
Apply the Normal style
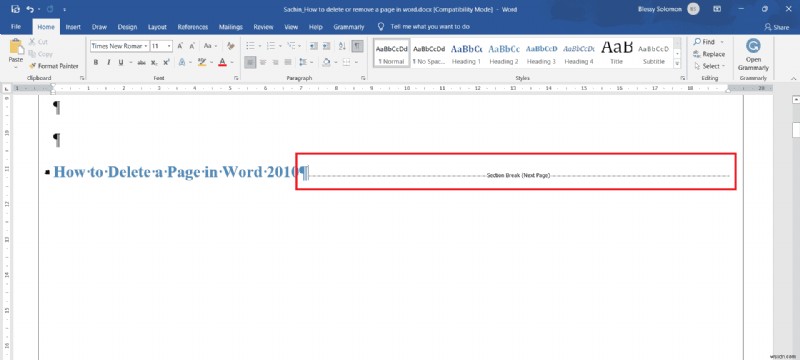click(391, 53)
